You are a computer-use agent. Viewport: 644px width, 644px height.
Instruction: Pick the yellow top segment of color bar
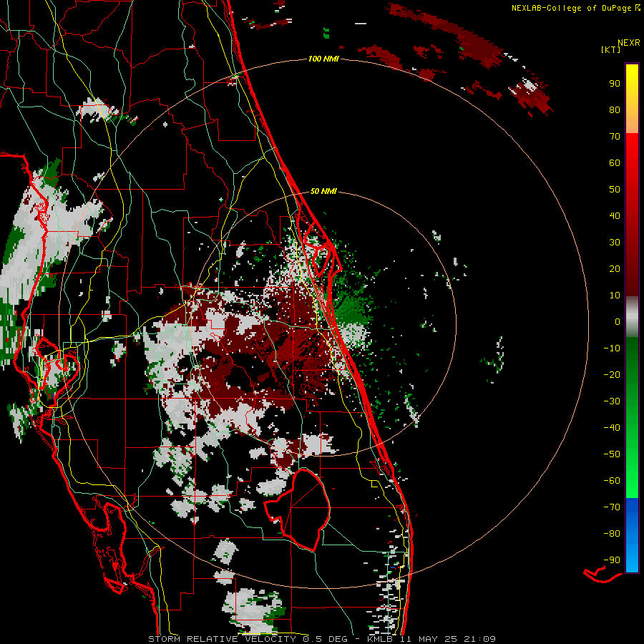pos(632,99)
